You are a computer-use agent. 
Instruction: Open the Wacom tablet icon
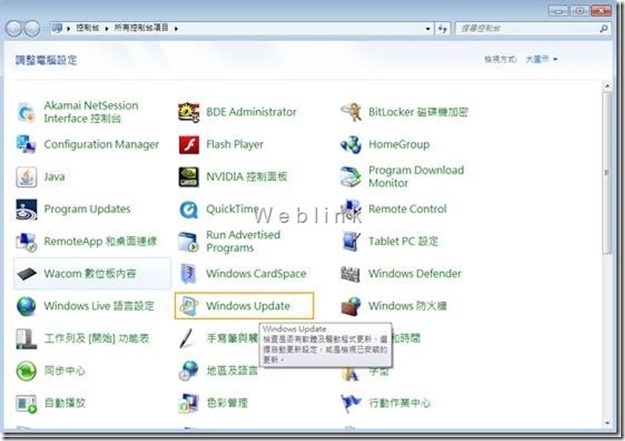[x=27, y=274]
